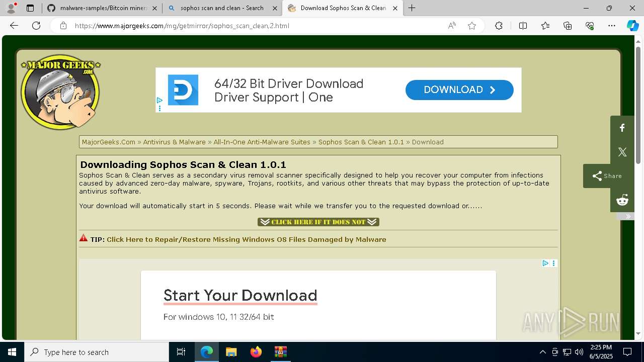This screenshot has width=644, height=362.
Task: Open browser Extensions puzzle icon
Action: [x=499, y=26]
